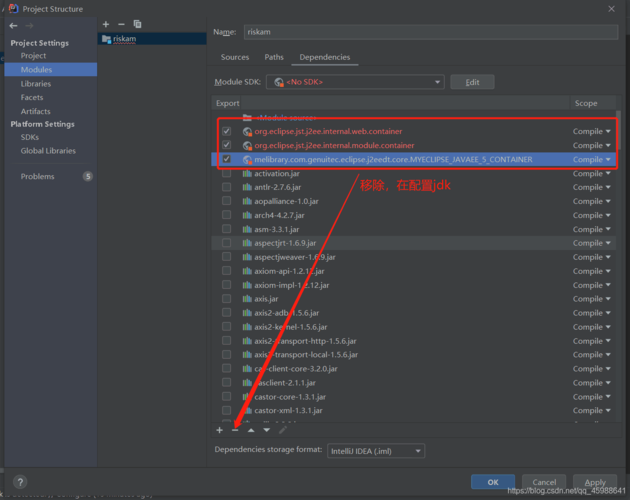Open Compile scope dropdown for web.container
This screenshot has height=500, width=630.
591,131
